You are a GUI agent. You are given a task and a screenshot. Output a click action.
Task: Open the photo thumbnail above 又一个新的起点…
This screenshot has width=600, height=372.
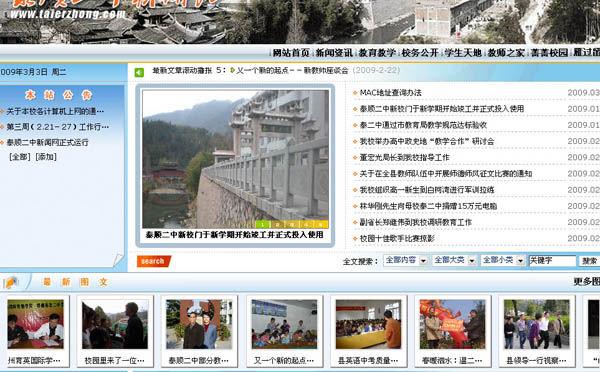(284, 324)
